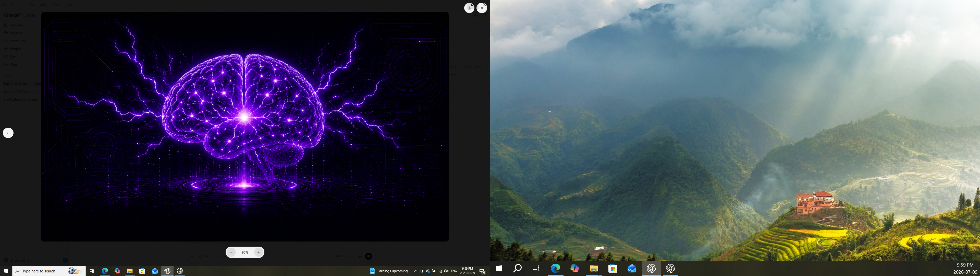This screenshot has width=980, height=276.
Task: Start a New task in the sidebar
Action: 17,25
